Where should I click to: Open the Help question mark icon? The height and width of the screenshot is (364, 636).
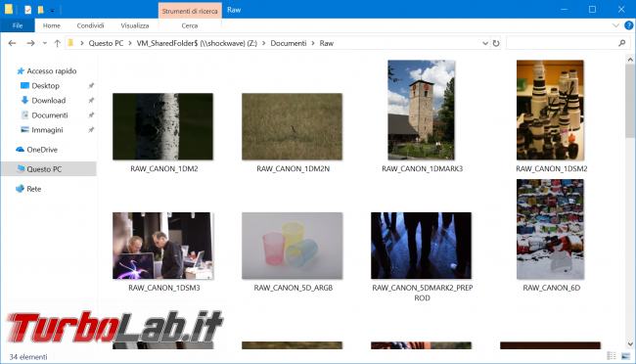(629, 25)
